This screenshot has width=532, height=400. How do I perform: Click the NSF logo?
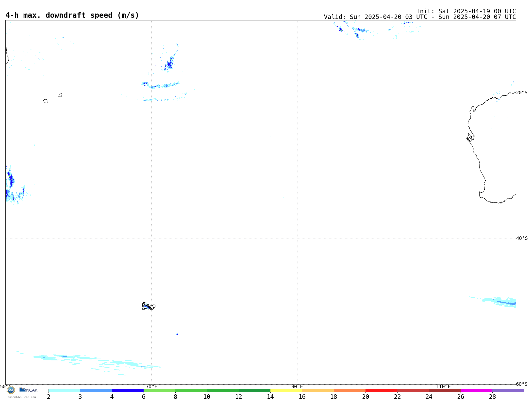(x=11, y=390)
